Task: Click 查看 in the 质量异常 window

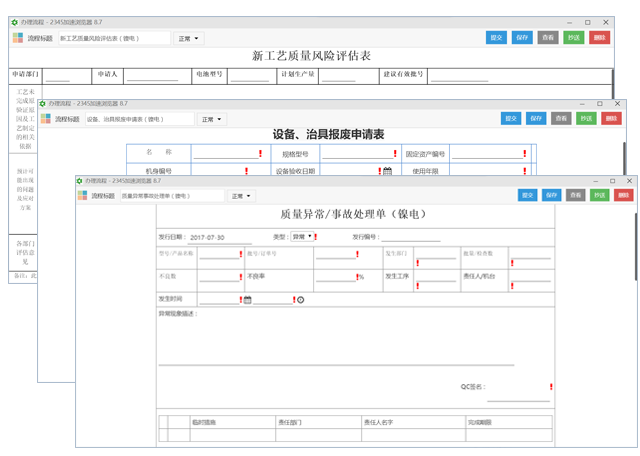Action: (576, 195)
